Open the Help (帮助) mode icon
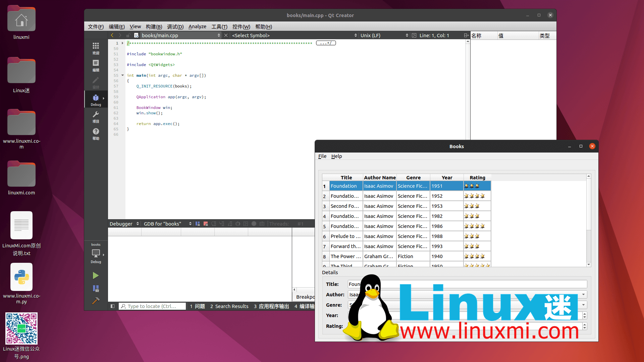The image size is (644, 362). coord(96,134)
